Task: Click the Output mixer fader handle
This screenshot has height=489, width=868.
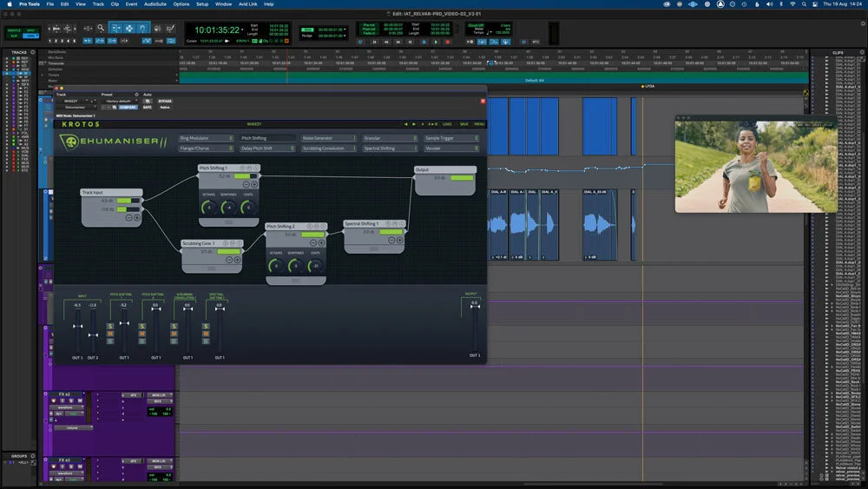Action: (475, 306)
